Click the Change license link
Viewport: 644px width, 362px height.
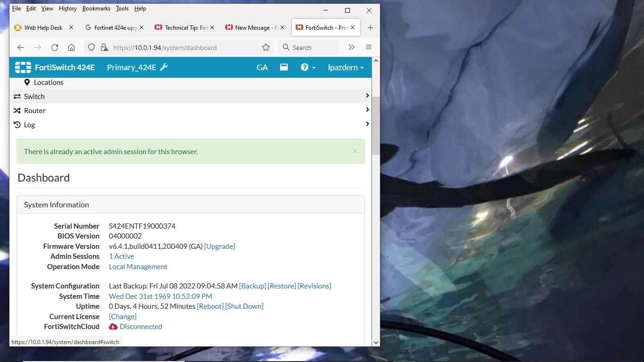pos(123,317)
